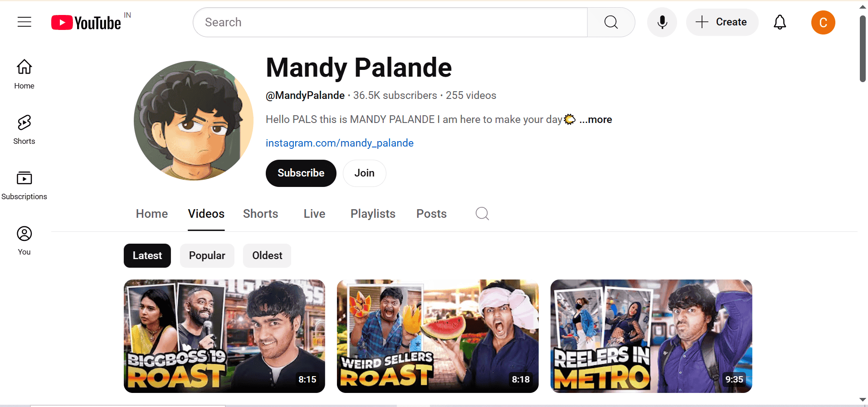Search within the channel using magnifier
This screenshot has height=407, width=868.
482,214
